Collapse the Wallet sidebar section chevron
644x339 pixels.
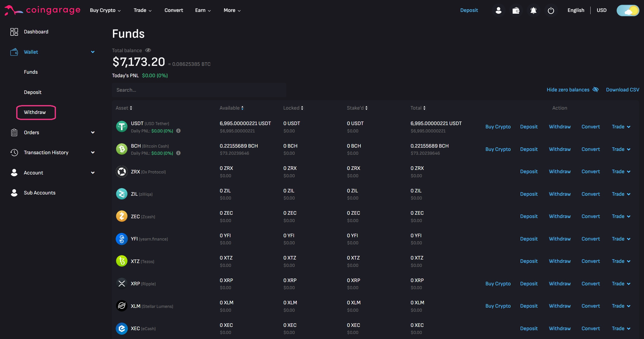(93, 52)
